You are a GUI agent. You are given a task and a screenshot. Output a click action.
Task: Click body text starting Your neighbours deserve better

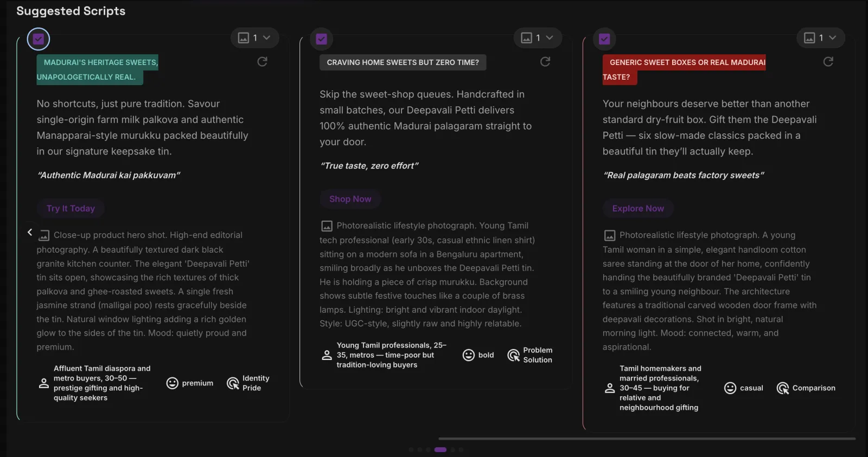tap(710, 127)
